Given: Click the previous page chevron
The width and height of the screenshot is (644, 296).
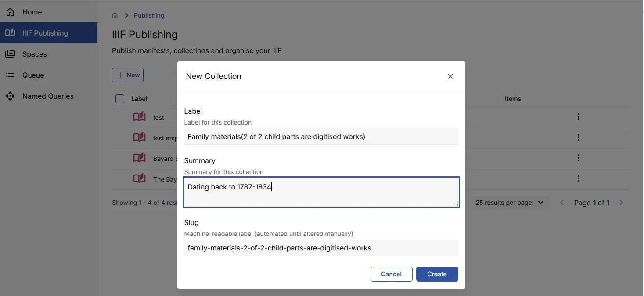Looking at the screenshot, I should pos(562,203).
